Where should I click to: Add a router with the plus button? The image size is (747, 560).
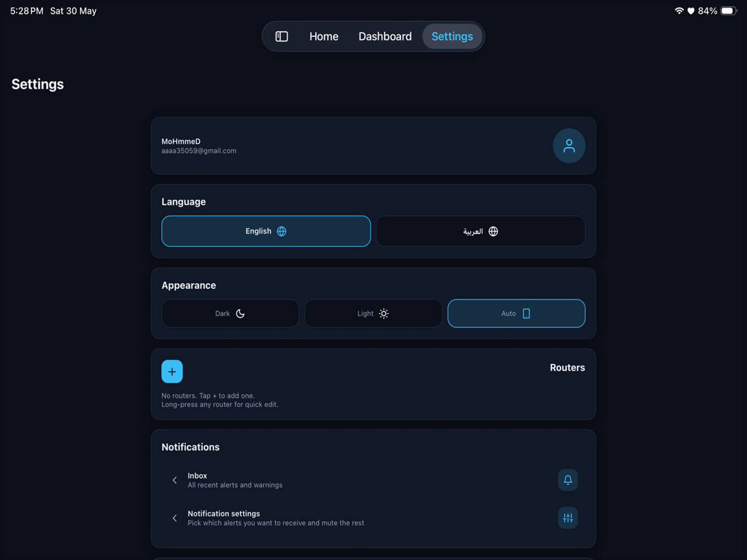click(x=172, y=372)
